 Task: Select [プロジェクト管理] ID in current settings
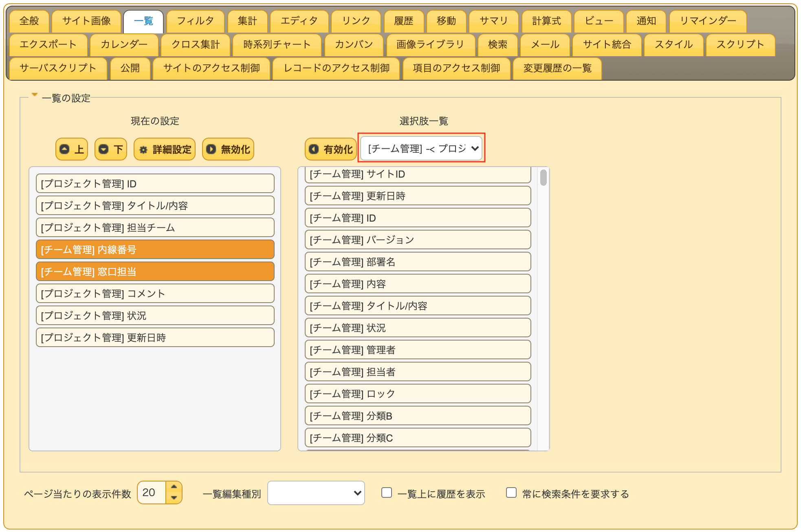155,184
